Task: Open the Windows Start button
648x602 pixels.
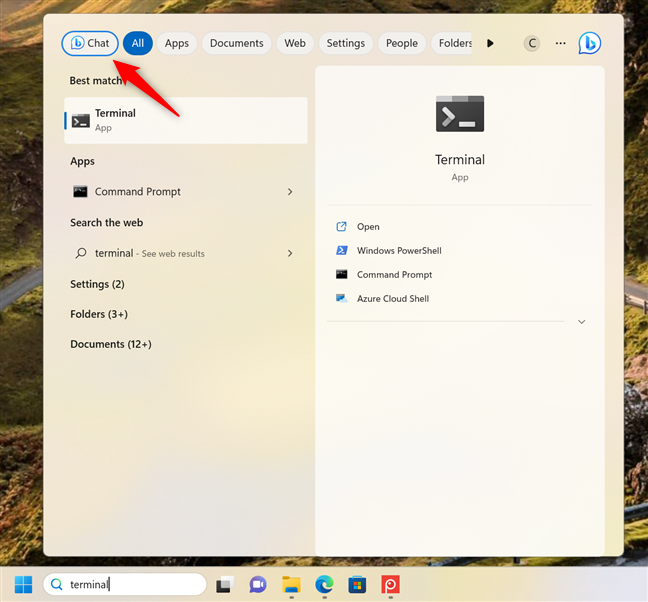Action: (x=23, y=584)
